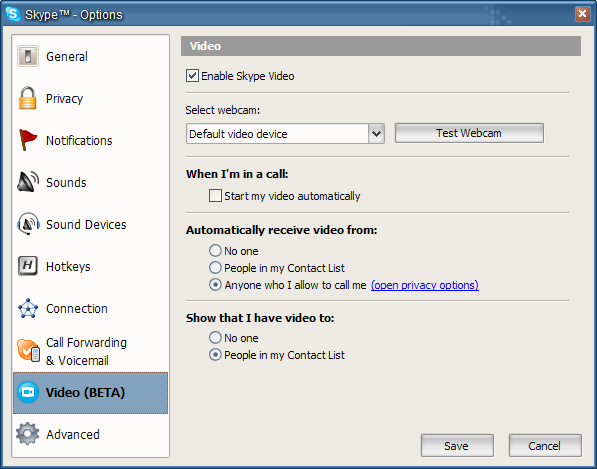Click the Privacy padlock icon
597x469 pixels.
point(27,98)
